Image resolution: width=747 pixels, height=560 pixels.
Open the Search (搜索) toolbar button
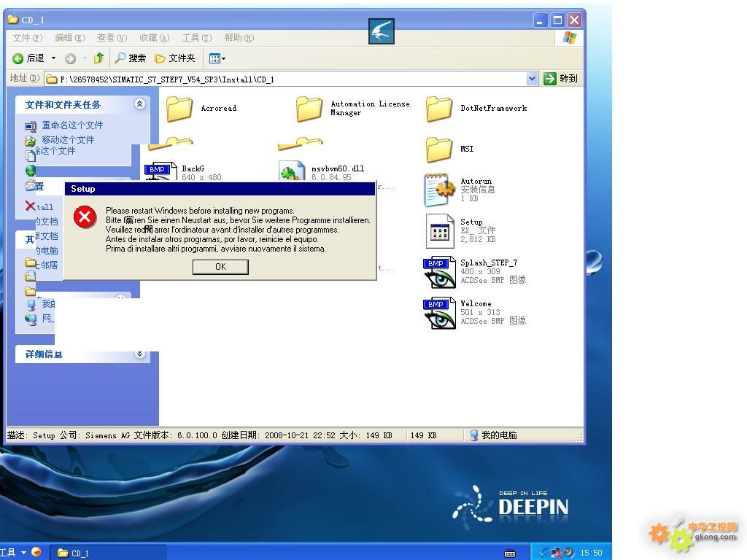[x=131, y=58]
